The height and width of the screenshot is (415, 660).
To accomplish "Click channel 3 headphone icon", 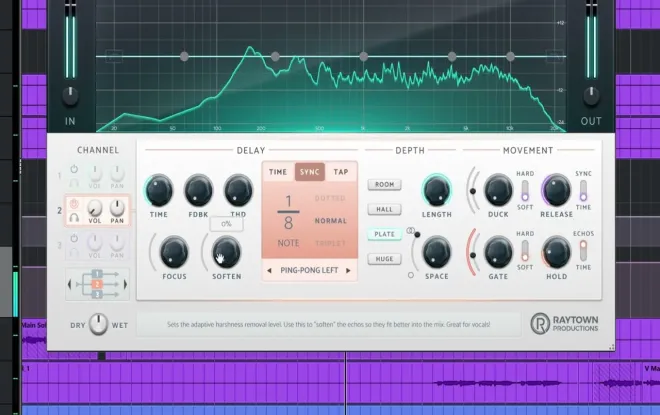I will 75,253.
